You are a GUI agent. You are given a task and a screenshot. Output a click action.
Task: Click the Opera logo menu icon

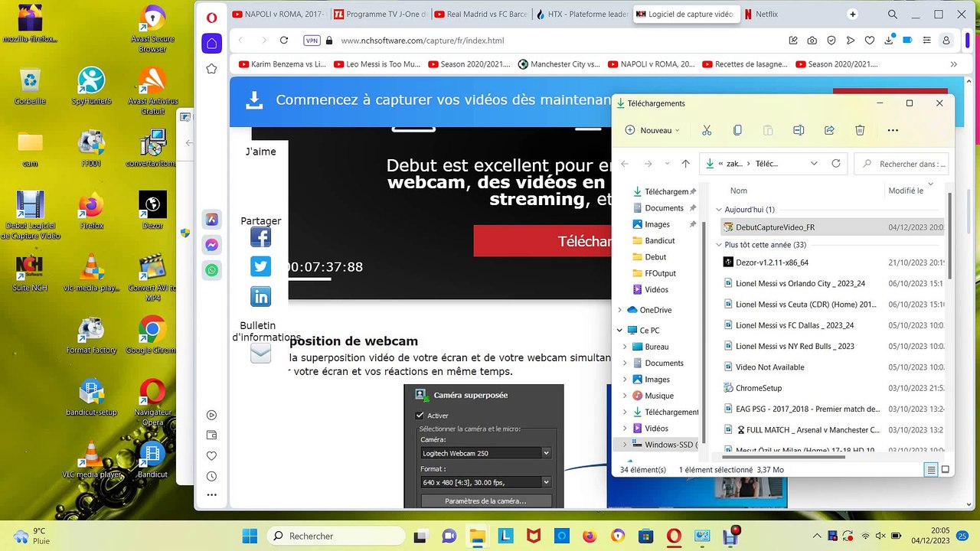(211, 18)
